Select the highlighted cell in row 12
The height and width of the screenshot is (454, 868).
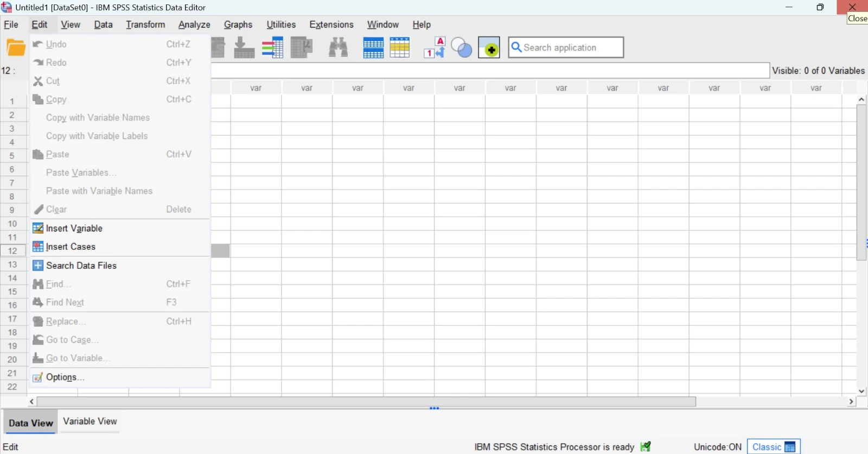(x=220, y=251)
